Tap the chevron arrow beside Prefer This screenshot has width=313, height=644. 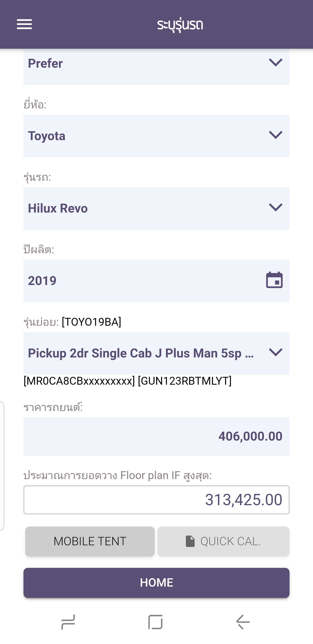(x=276, y=62)
